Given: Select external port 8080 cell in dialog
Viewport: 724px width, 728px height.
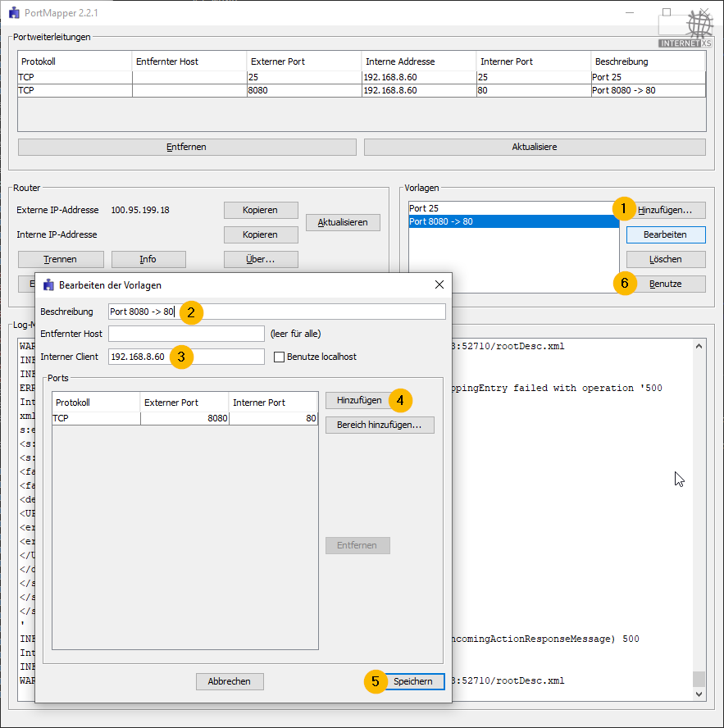Looking at the screenshot, I should click(184, 418).
